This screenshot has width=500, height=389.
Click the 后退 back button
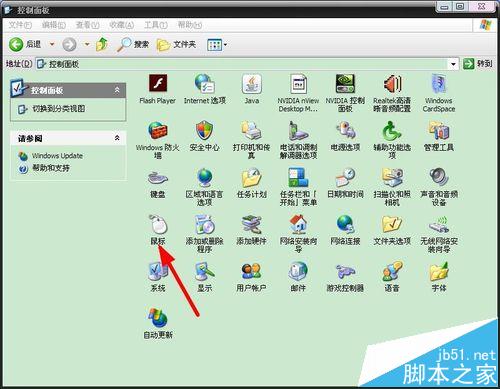[x=26, y=44]
